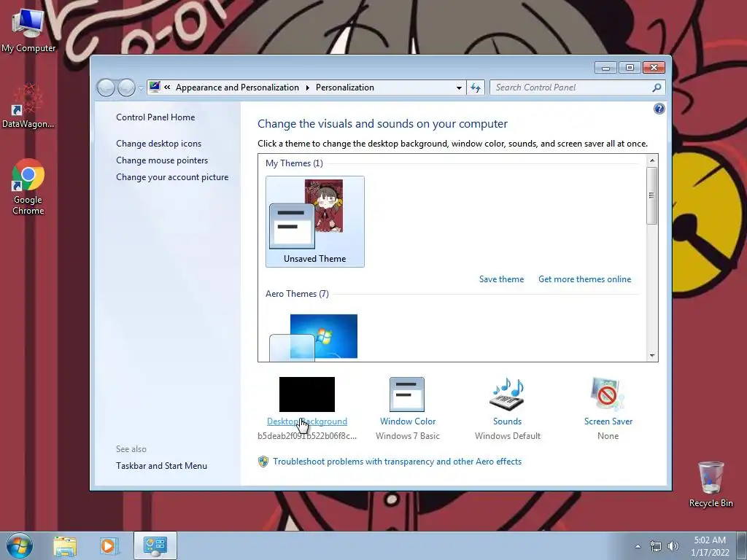
Task: Go back with the navigation Back button
Action: 106,87
